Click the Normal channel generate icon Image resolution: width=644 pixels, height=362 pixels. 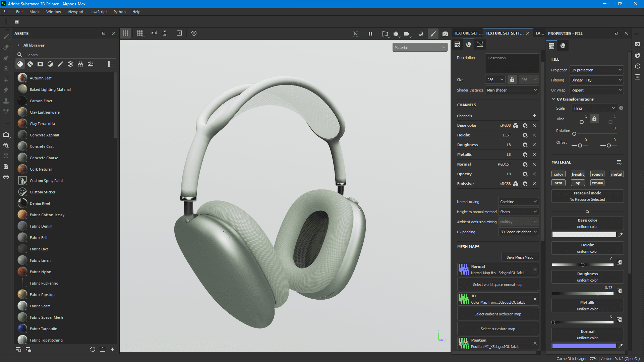525,164
